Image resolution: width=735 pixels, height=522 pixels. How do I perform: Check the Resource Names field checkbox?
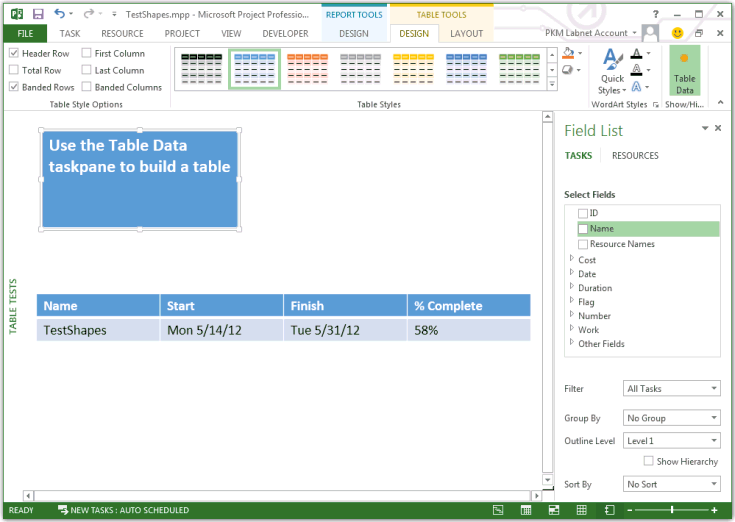pos(583,245)
